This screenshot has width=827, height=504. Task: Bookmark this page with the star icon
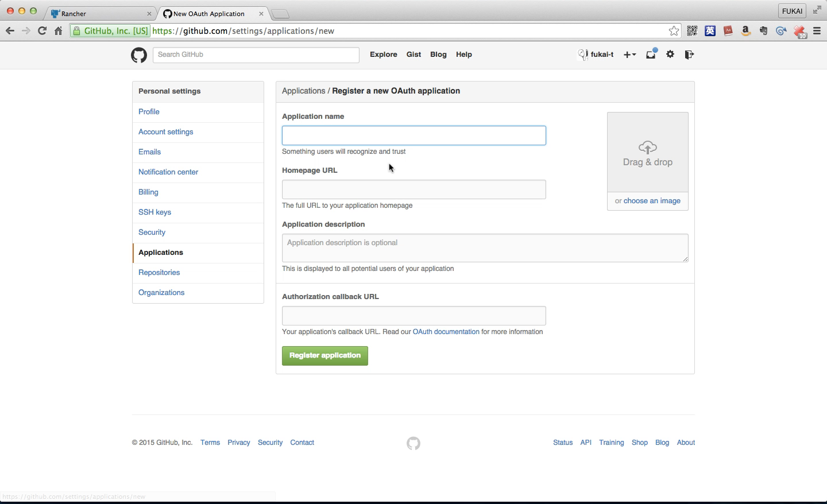[674, 31]
